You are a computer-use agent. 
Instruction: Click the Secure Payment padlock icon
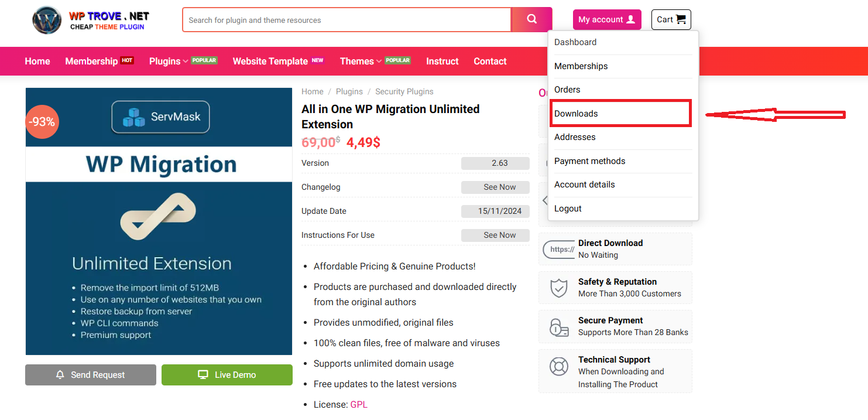coord(558,326)
